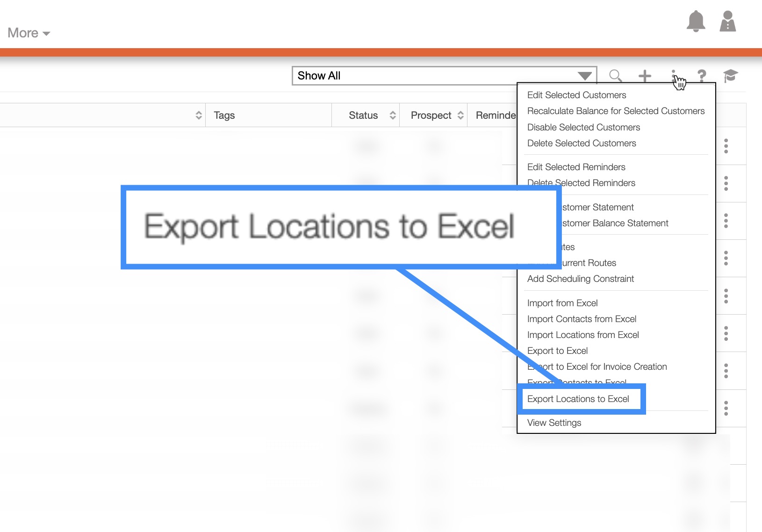Choose Recalculate Balance for Selected Customers
The image size is (762, 532).
(x=616, y=111)
